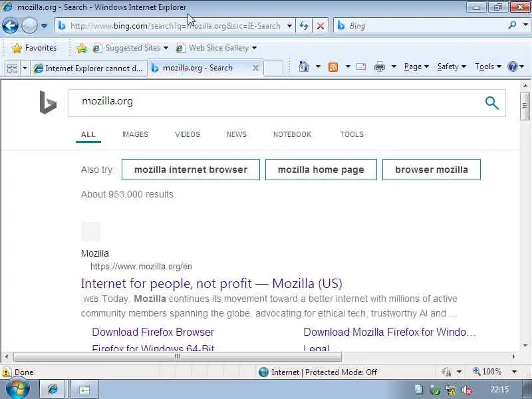The height and width of the screenshot is (399, 532).
Task: Click the Forward navigation button
Action: click(x=29, y=26)
